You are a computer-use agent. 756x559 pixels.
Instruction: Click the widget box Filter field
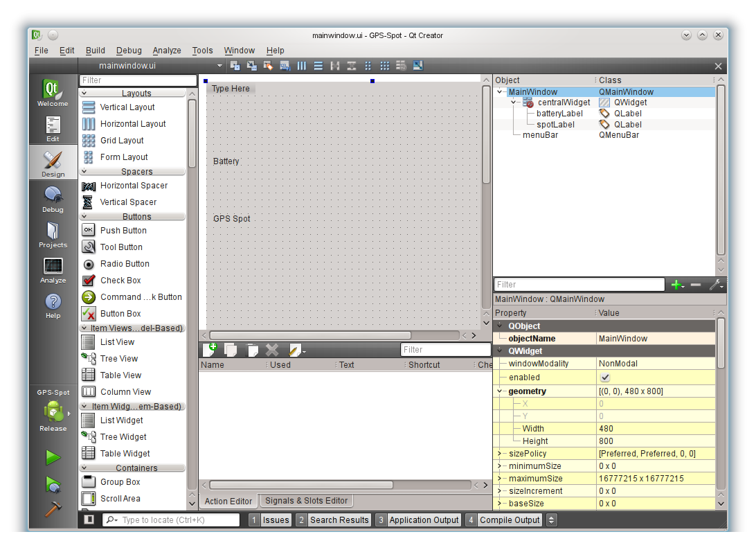coord(138,80)
